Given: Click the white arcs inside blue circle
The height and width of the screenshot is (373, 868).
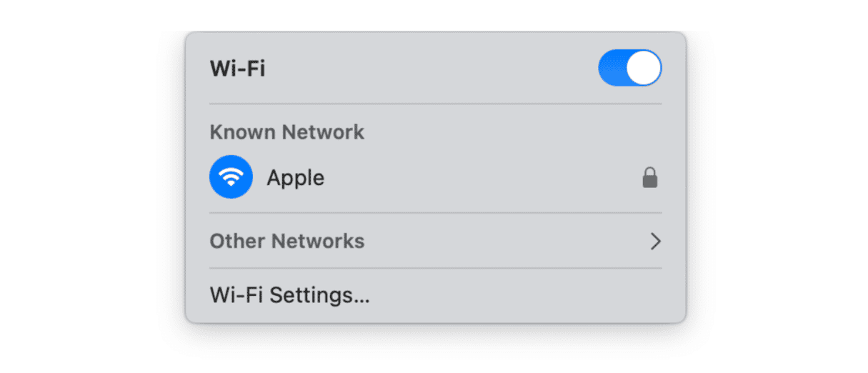Looking at the screenshot, I should [x=231, y=174].
